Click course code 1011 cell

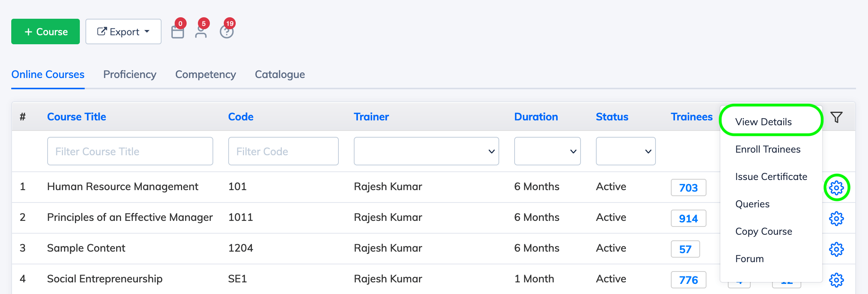[241, 217]
